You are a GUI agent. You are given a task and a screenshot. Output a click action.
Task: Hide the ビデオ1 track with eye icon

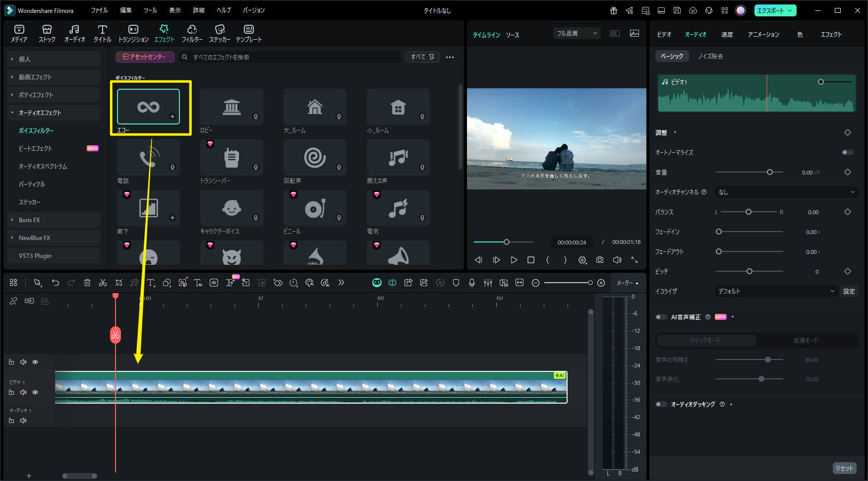coord(35,392)
